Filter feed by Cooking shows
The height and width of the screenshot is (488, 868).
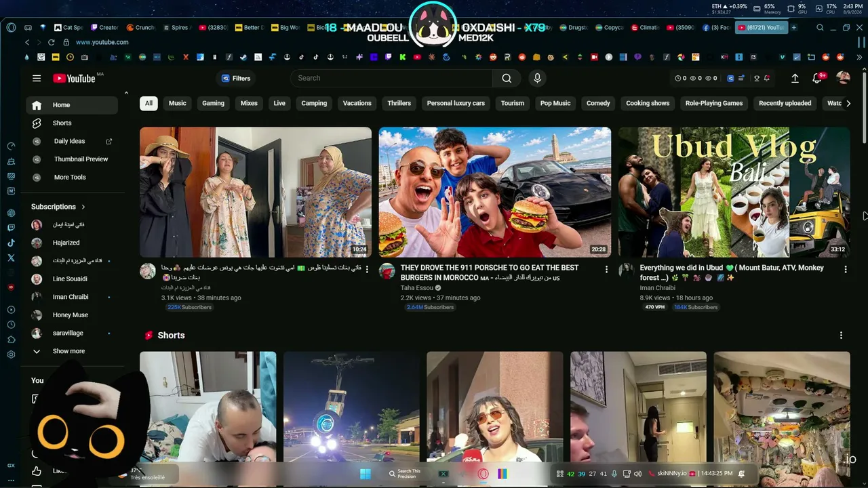point(648,103)
